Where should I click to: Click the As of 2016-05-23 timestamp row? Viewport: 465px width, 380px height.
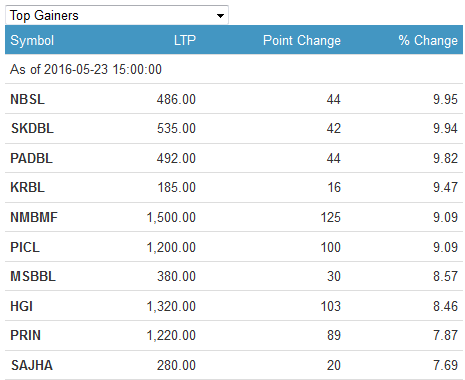point(234,69)
